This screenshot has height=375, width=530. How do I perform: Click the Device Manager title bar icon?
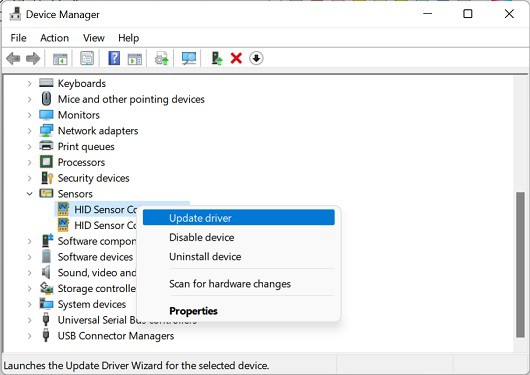coord(15,14)
